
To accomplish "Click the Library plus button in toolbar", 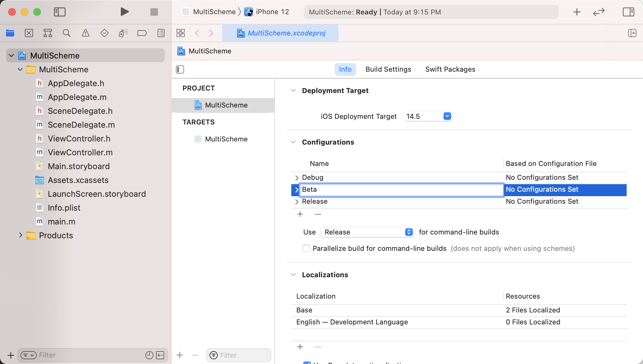I will click(x=577, y=12).
